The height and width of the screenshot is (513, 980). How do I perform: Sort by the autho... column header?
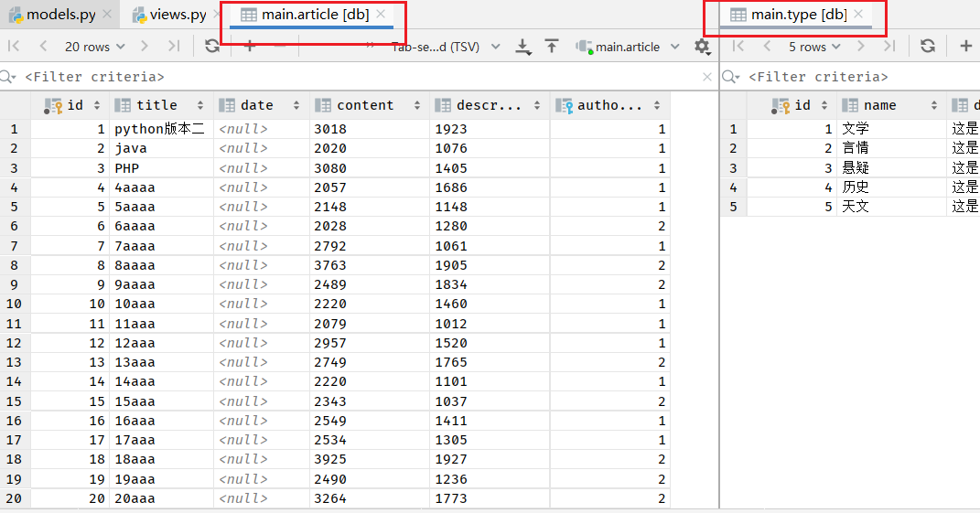pyautogui.click(x=610, y=105)
